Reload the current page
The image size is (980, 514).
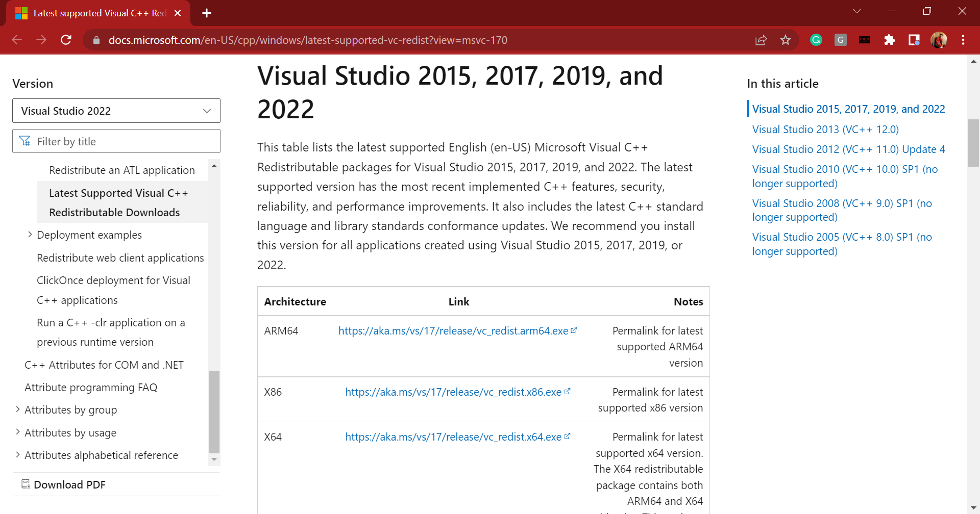coord(66,40)
